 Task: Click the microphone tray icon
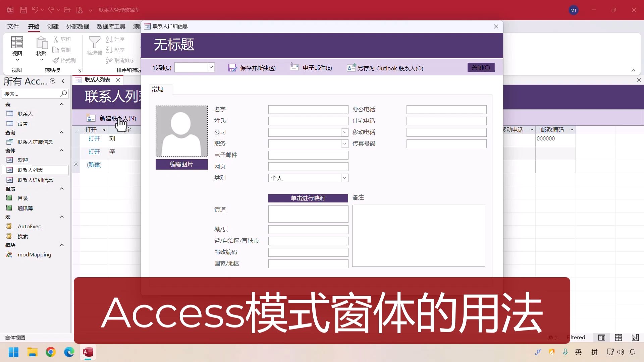[565, 352]
